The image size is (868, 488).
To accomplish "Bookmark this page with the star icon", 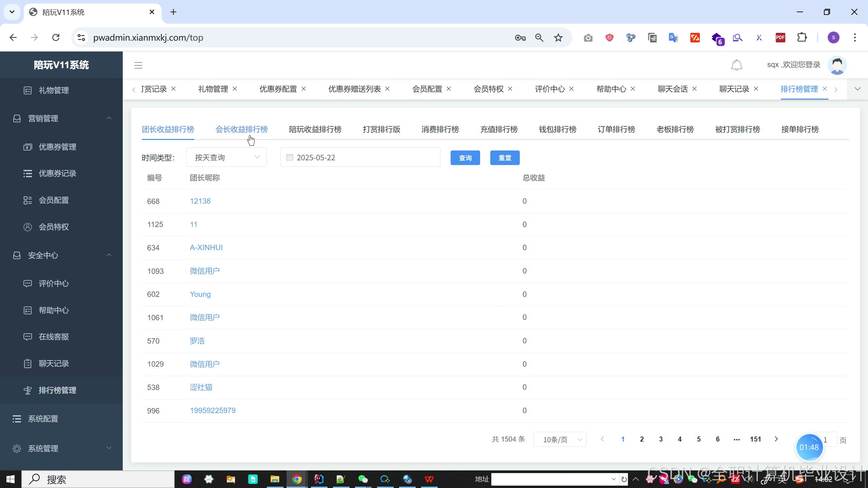I will pos(558,38).
